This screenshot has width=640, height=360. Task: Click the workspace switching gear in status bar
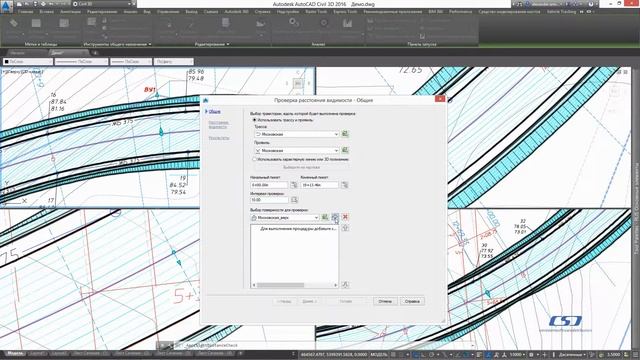coord(531,354)
